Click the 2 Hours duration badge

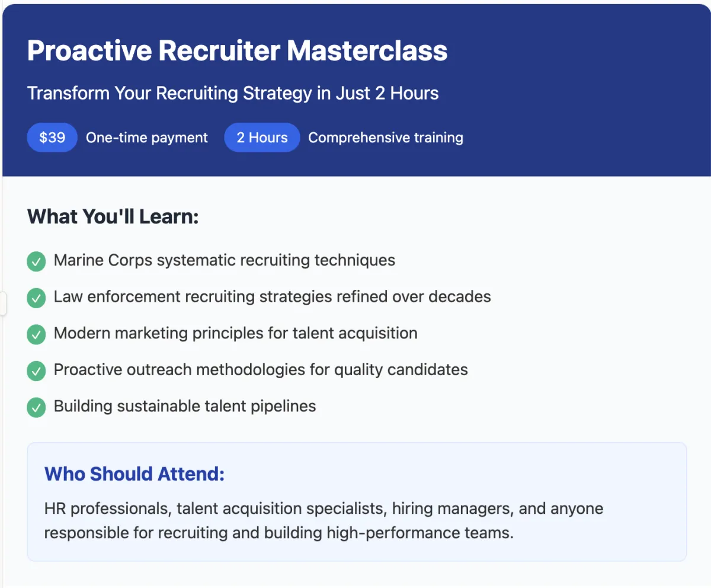point(262,138)
